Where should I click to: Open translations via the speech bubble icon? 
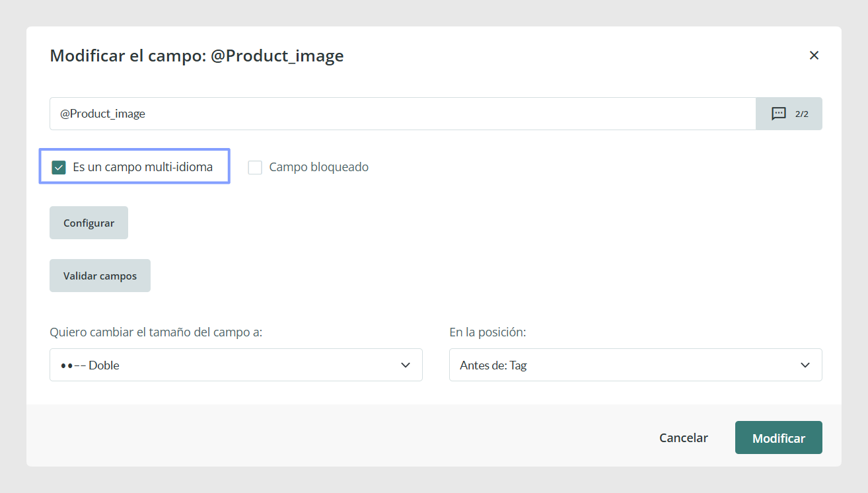tap(779, 114)
